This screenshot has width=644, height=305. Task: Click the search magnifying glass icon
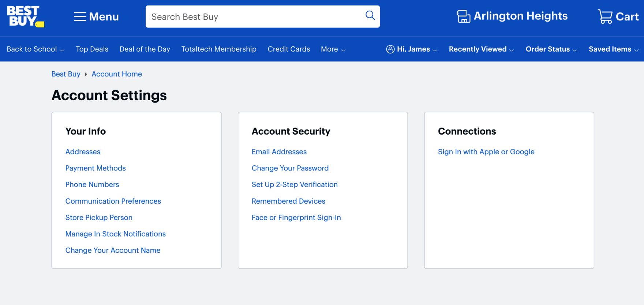click(370, 15)
